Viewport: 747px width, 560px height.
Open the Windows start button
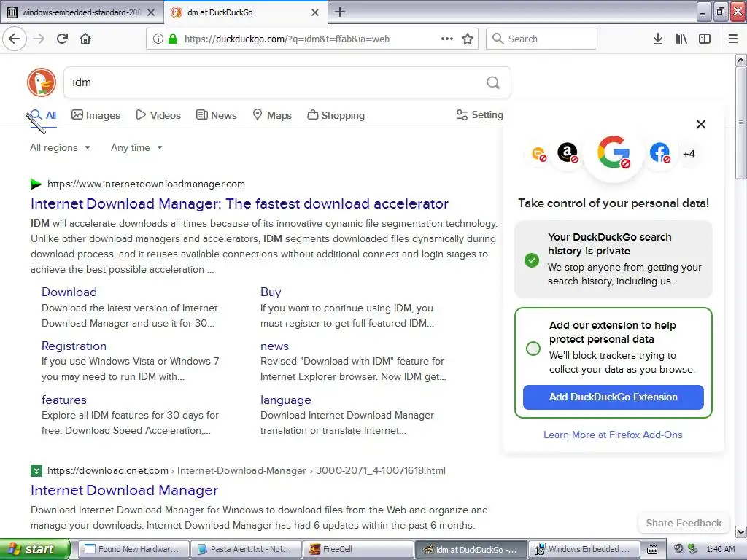pyautogui.click(x=35, y=549)
